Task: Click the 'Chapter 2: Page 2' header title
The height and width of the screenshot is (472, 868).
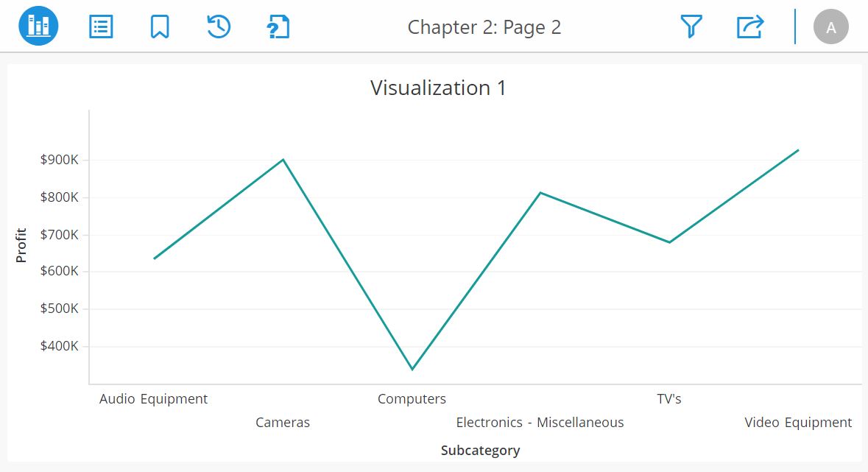Action: [484, 27]
